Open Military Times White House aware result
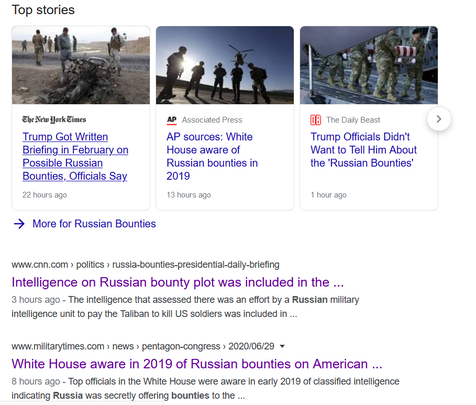The height and width of the screenshot is (405, 476). point(197,364)
